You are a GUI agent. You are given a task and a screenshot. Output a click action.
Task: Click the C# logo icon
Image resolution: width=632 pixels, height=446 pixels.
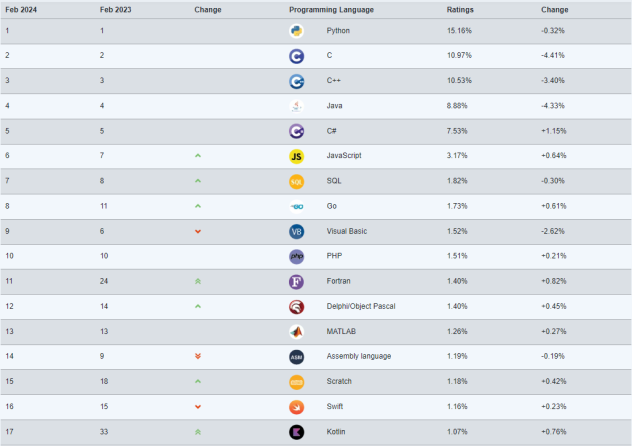[x=296, y=131]
